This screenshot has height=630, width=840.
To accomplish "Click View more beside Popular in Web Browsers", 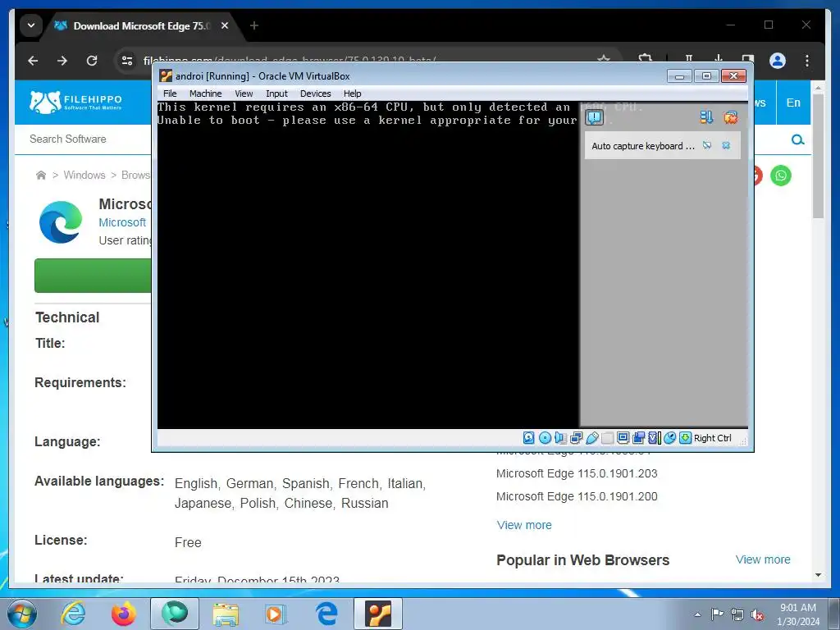I will (763, 559).
